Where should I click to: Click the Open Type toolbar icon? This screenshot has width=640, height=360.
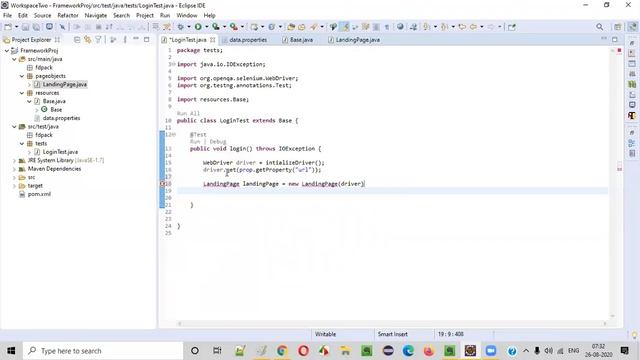[291, 27]
